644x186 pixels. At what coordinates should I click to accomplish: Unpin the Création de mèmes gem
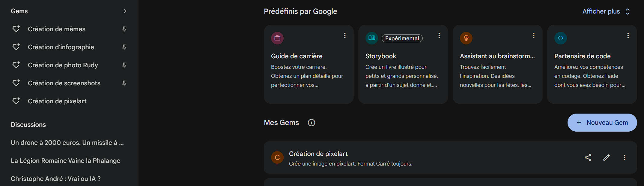click(124, 29)
